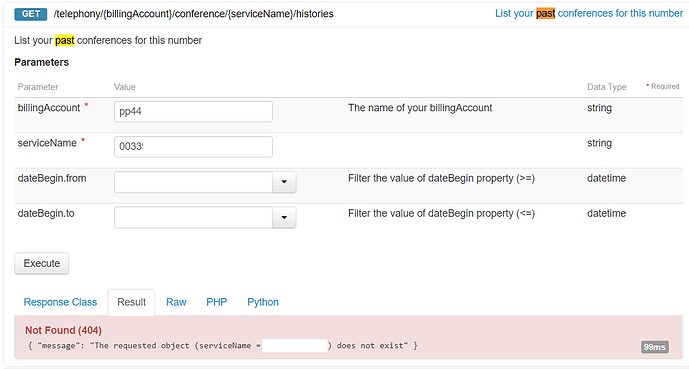Click the error message JSON text
Screen dimensions: 689x369
tap(222, 346)
